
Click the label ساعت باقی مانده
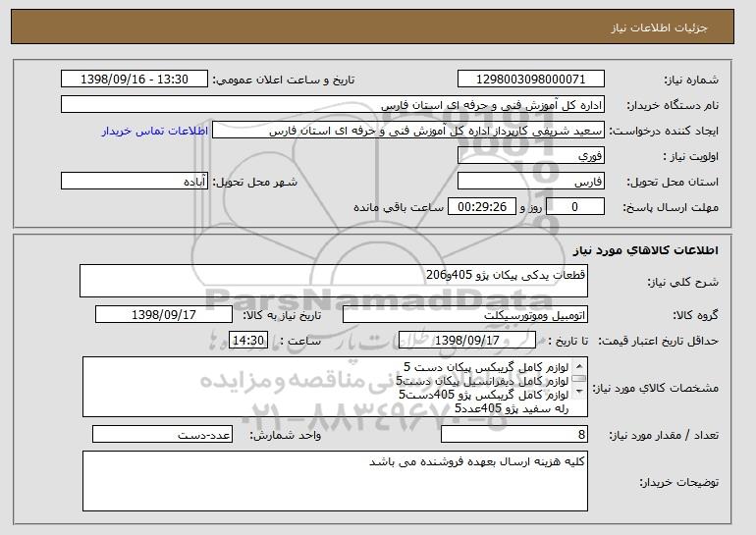[x=399, y=207]
